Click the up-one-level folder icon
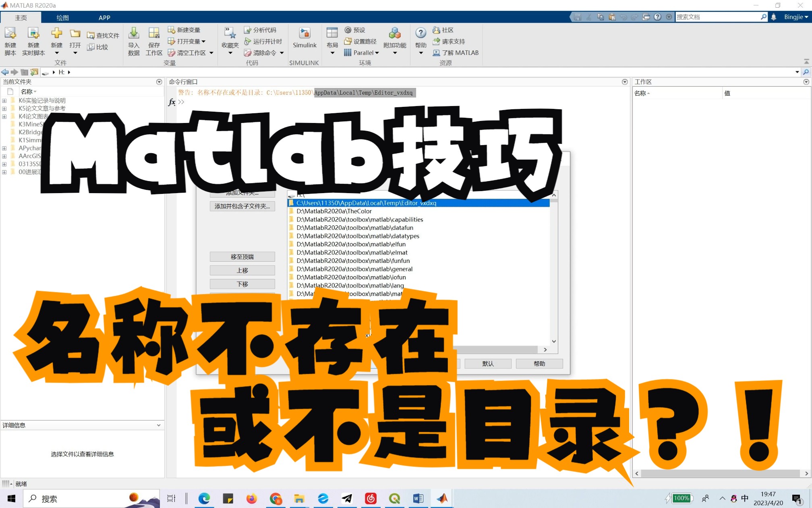This screenshot has height=508, width=812. pos(25,72)
